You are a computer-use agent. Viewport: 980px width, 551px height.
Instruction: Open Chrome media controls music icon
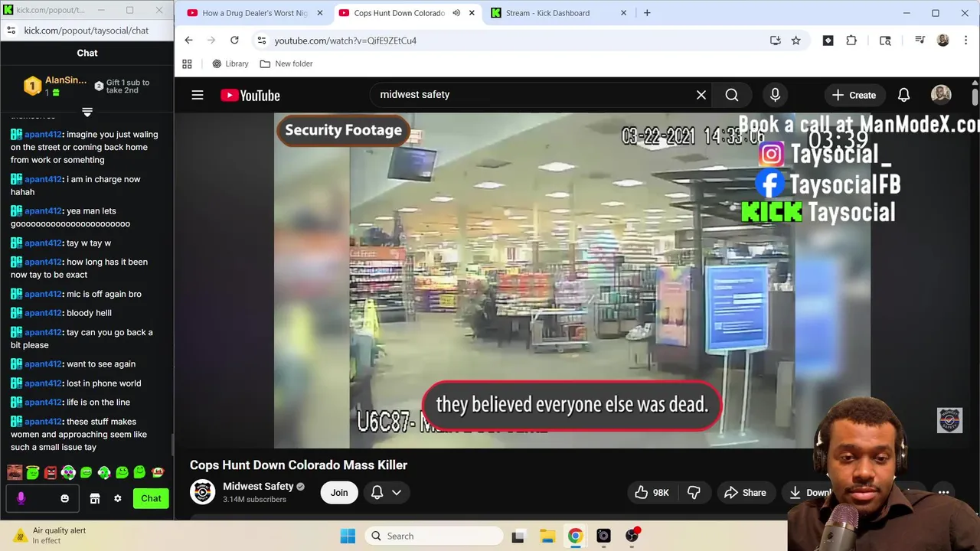coord(920,40)
